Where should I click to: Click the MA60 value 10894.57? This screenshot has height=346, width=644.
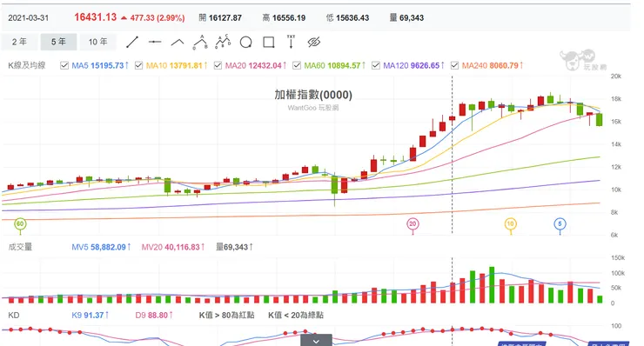344,66
